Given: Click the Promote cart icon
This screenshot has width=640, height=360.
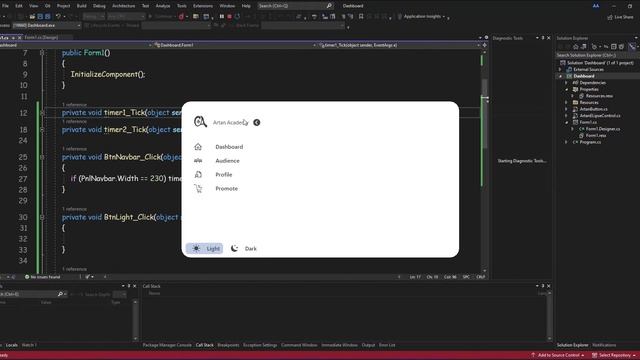Looking at the screenshot, I should [198, 188].
